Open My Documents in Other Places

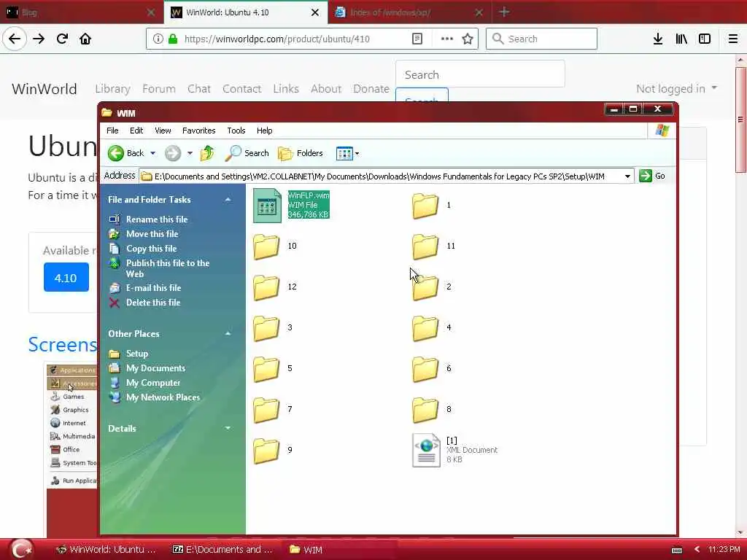[155, 368]
